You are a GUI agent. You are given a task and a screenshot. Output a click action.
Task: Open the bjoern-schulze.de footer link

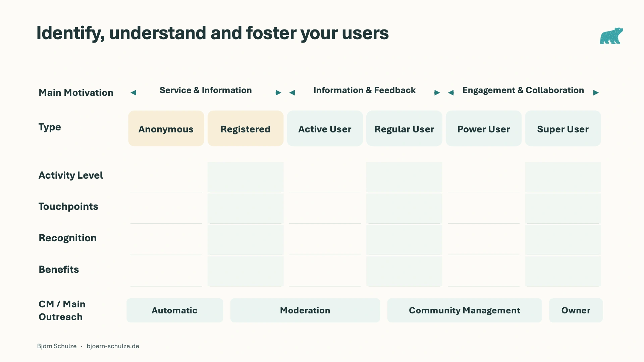click(x=113, y=346)
